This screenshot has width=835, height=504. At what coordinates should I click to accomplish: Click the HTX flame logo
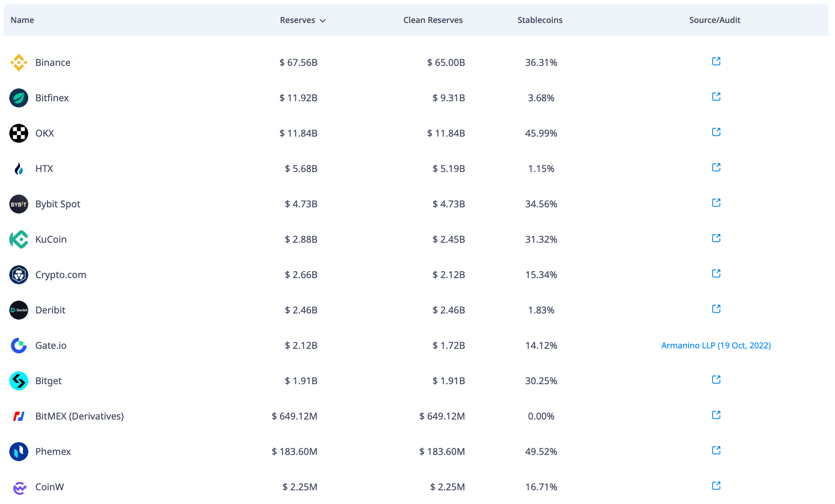point(19,168)
